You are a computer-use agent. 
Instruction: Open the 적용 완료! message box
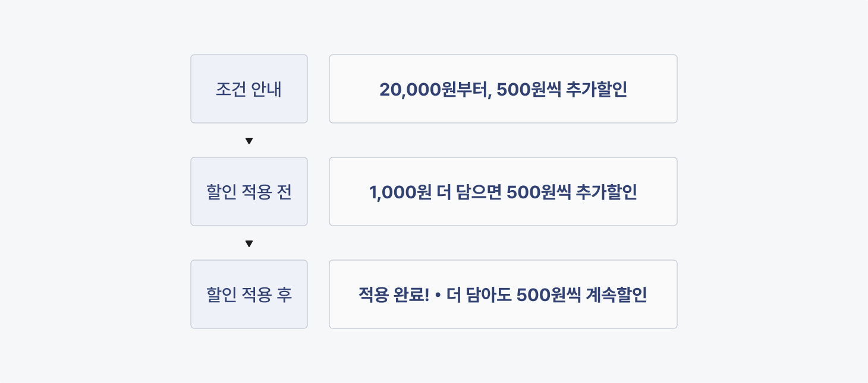point(503,295)
